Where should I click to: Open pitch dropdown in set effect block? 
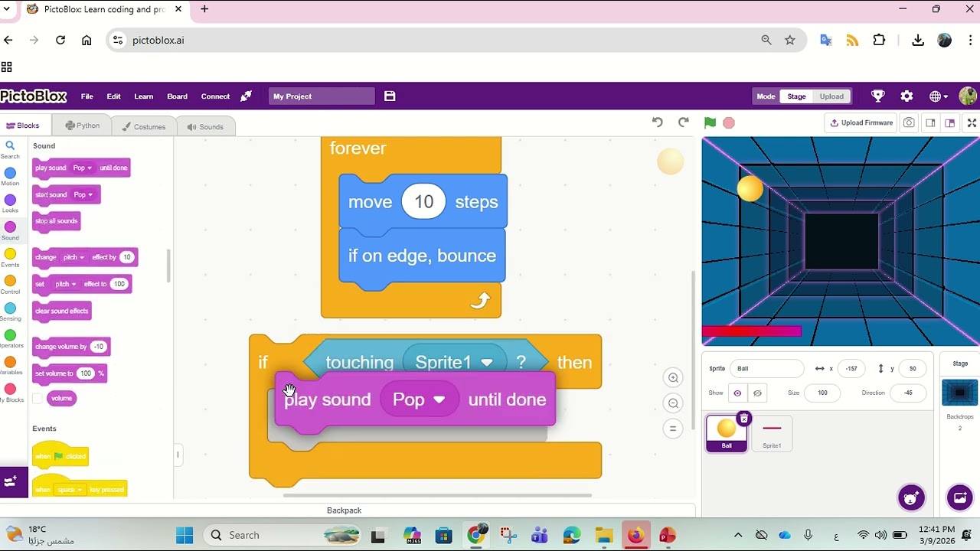click(65, 284)
